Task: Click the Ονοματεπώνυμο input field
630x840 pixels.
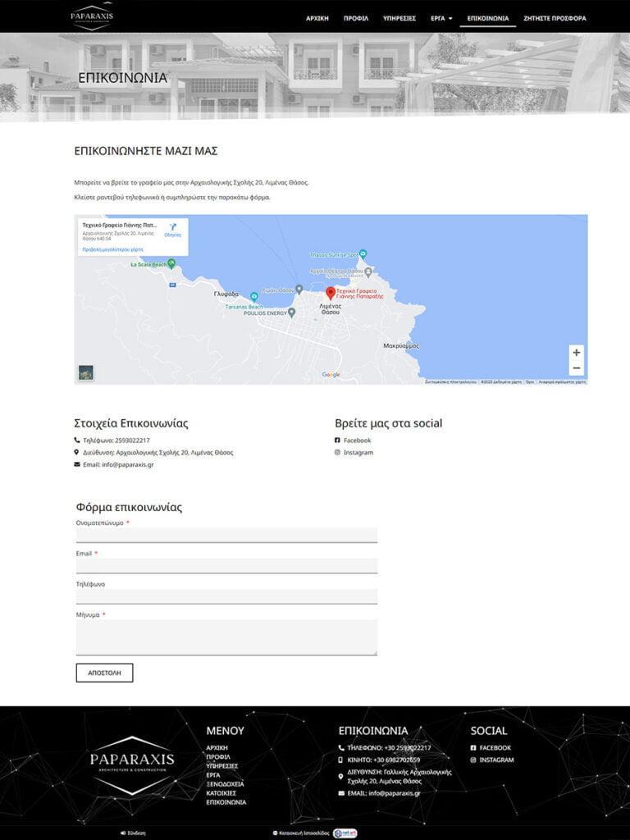Action: (x=226, y=536)
